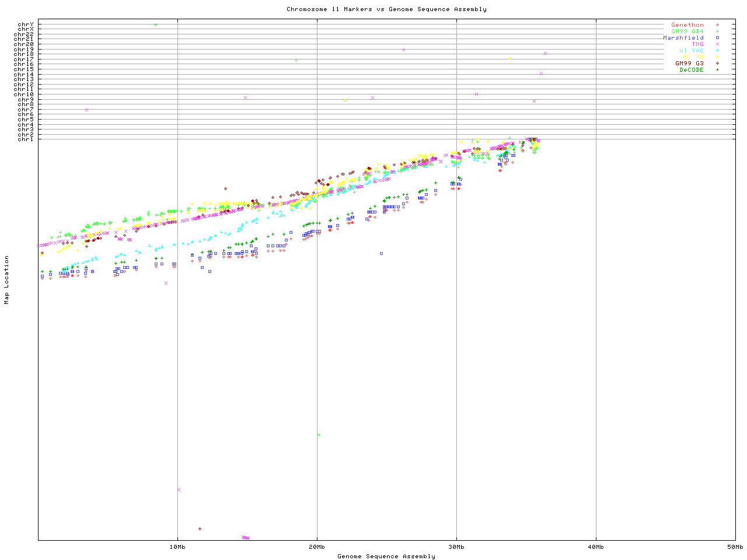The height and width of the screenshot is (560, 747).
Task: Click the 50Mb x-axis tick label
Action: coord(735,547)
